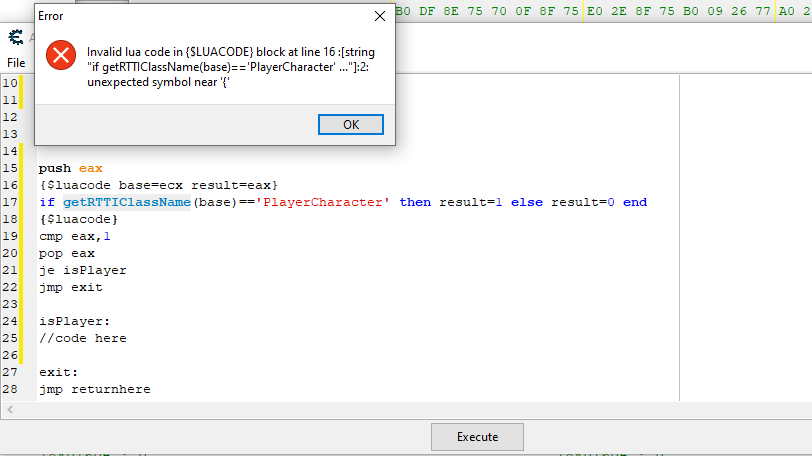Click scroll-left arrow on horizontal scrollbar
This screenshot has width=812, height=456.
click(x=10, y=409)
